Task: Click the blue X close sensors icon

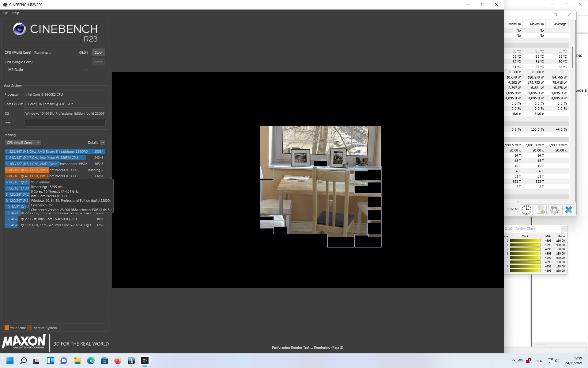Action: tap(568, 210)
